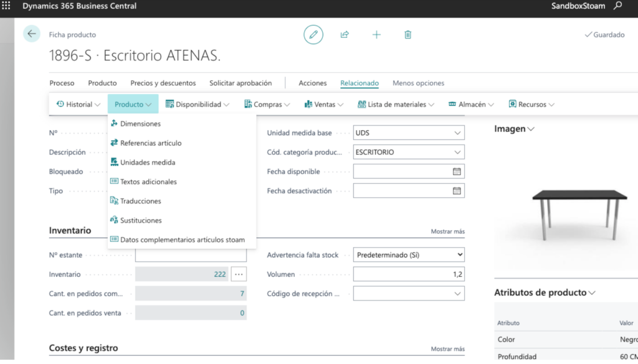This screenshot has height=364, width=638.
Task: Open Unidad medida base dropdown
Action: click(457, 133)
